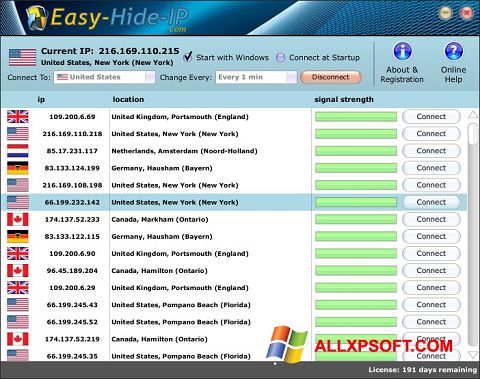This screenshot has height=379, width=480.
Task: Toggle Start with Windows checkbox
Action: click(188, 57)
